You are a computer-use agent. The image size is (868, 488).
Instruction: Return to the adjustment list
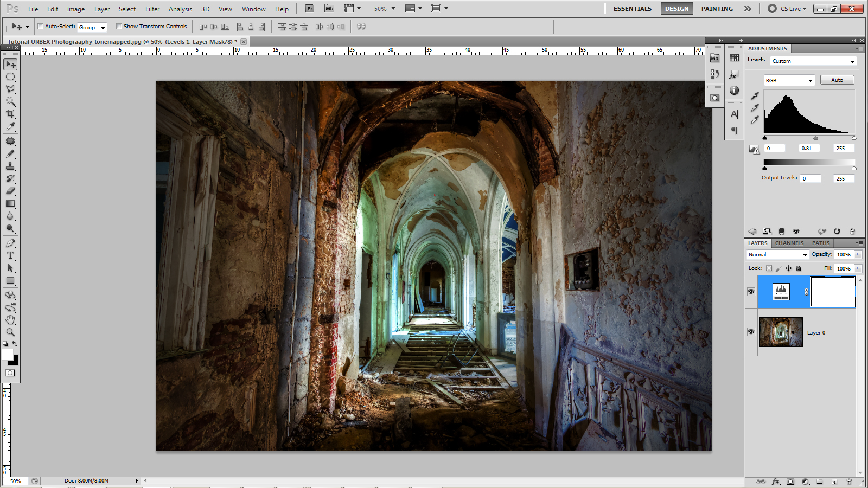pos(752,232)
